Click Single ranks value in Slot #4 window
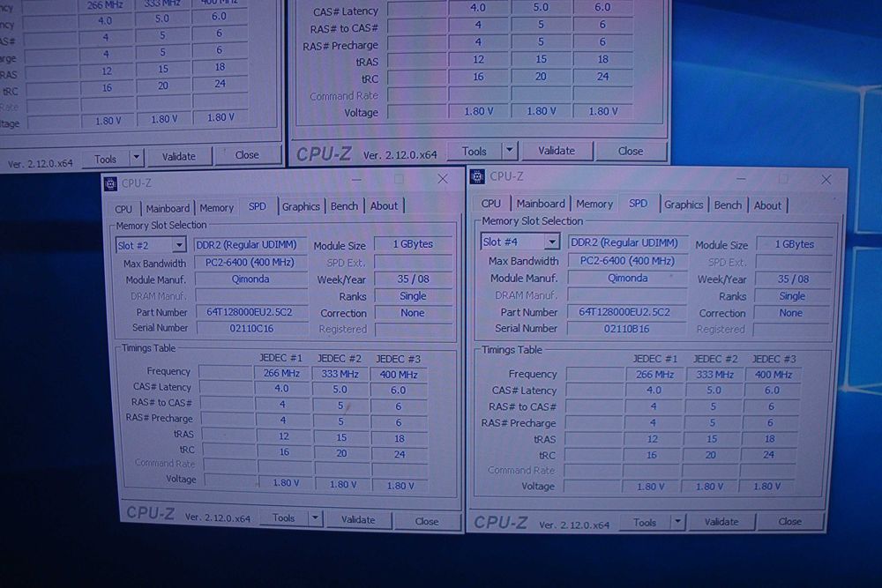The image size is (882, 588). 793,295
